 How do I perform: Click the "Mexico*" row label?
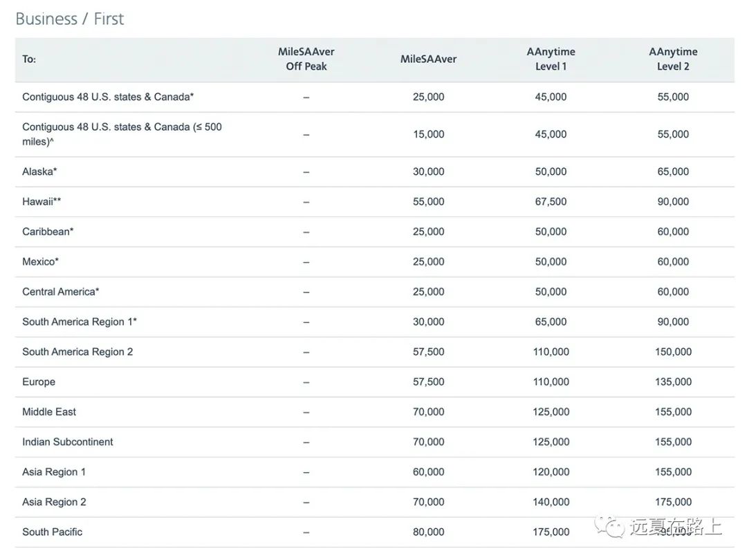(x=41, y=261)
